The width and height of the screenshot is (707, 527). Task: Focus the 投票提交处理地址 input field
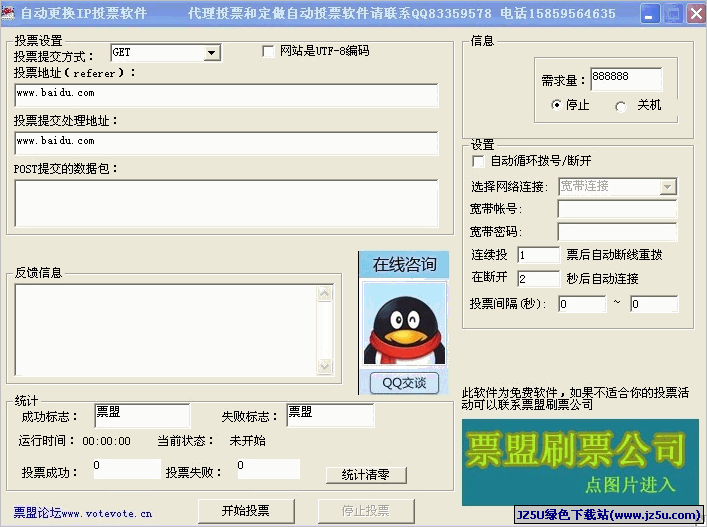click(x=226, y=143)
